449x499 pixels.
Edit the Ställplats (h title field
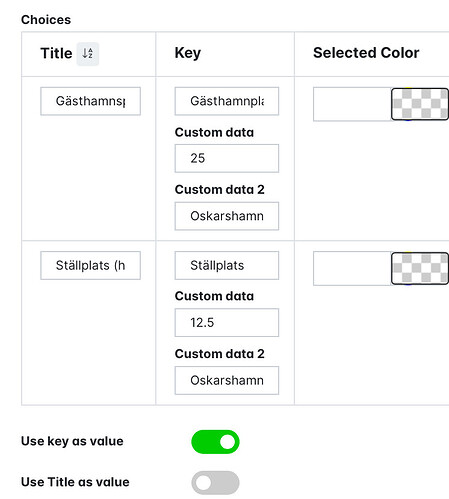[x=90, y=265]
